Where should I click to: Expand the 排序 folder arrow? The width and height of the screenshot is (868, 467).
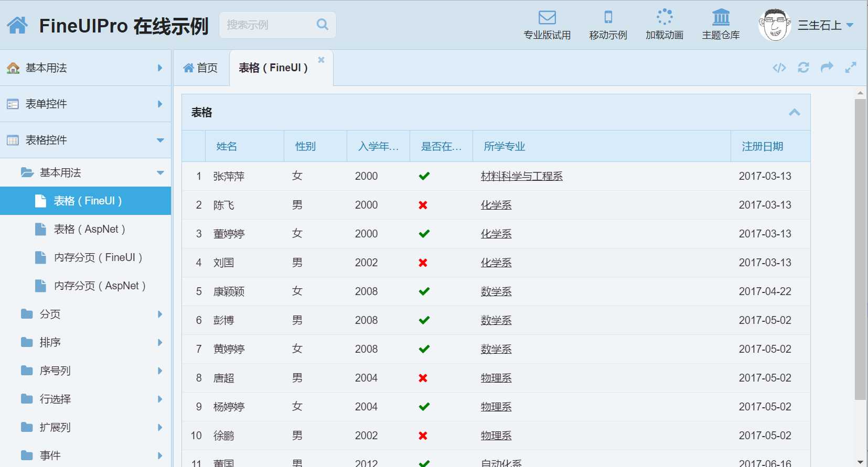pos(160,342)
